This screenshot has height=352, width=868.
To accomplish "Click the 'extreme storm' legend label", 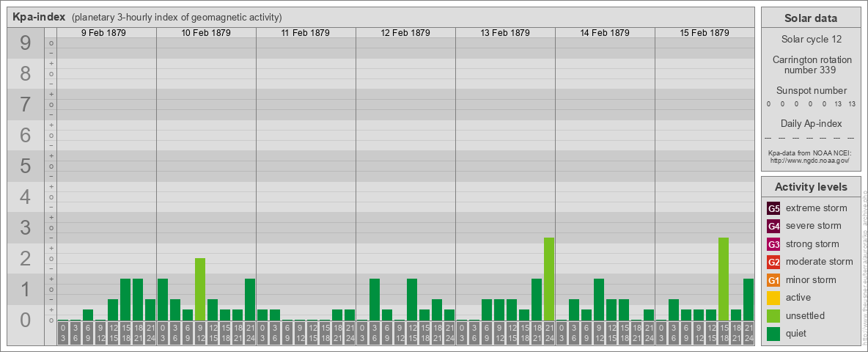I will (x=816, y=208).
